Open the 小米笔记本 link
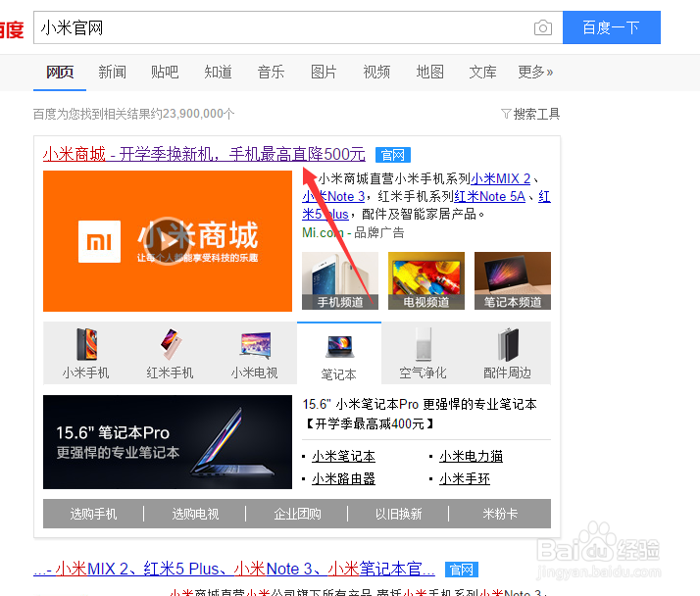700x596 pixels. pos(343,456)
